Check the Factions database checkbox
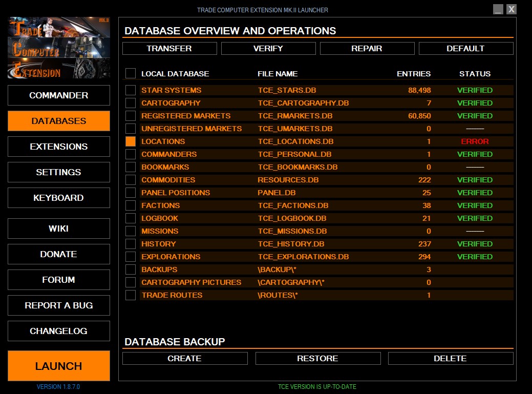Image resolution: width=532 pixels, height=394 pixels. coord(131,205)
